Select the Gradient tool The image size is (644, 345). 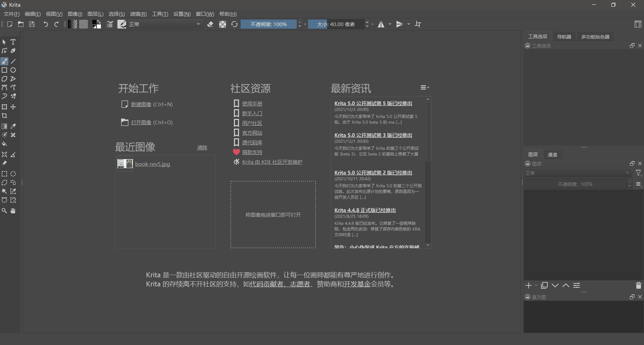click(x=4, y=126)
